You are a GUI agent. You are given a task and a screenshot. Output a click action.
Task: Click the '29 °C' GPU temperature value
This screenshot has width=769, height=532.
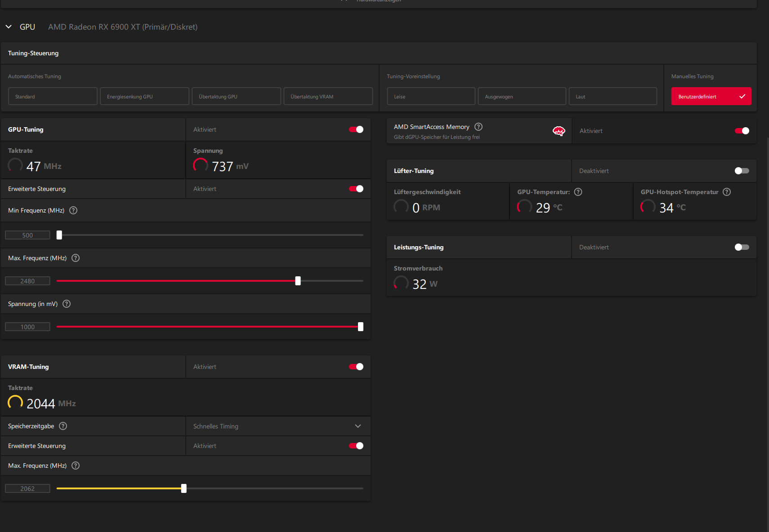coord(549,208)
